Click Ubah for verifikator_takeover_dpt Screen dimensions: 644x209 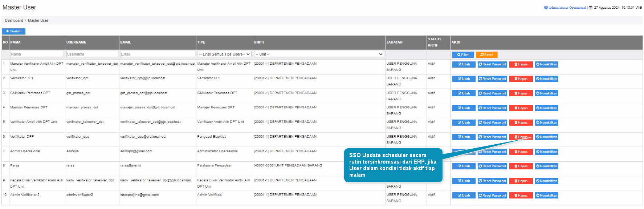point(464,122)
